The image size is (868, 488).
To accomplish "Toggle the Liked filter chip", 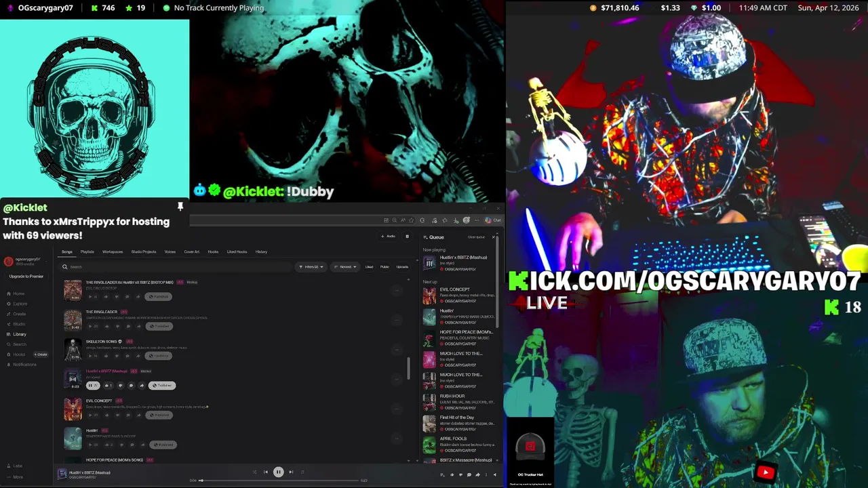I will (370, 267).
